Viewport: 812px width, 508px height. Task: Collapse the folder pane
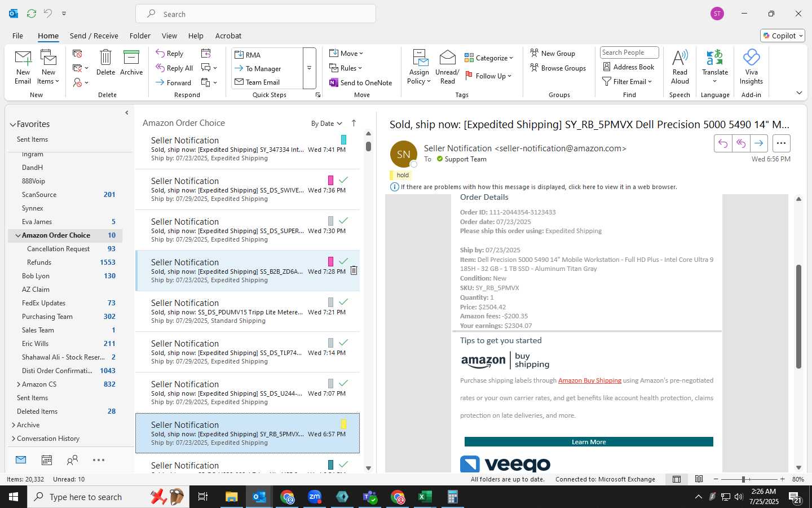coord(126,113)
